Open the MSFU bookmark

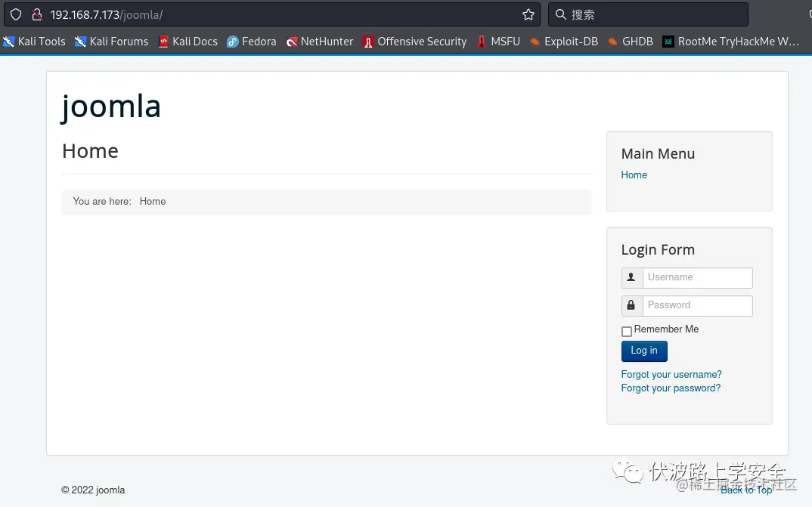pyautogui.click(x=498, y=42)
